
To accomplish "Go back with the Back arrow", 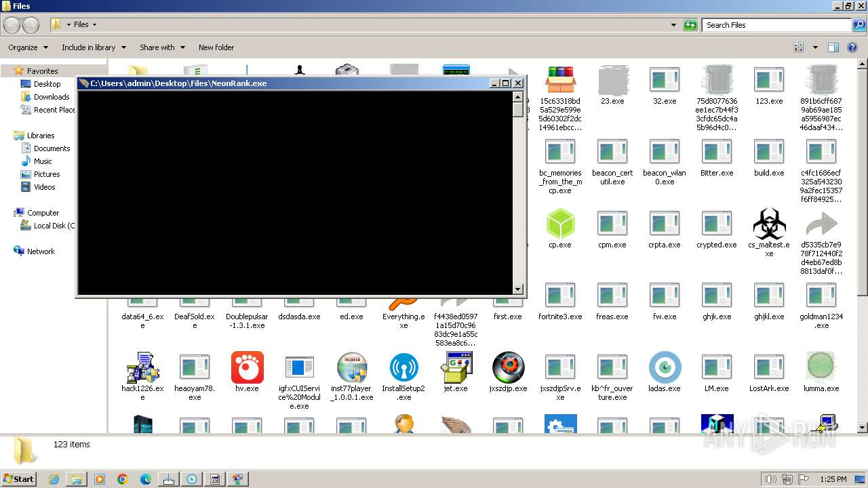I will (x=12, y=25).
